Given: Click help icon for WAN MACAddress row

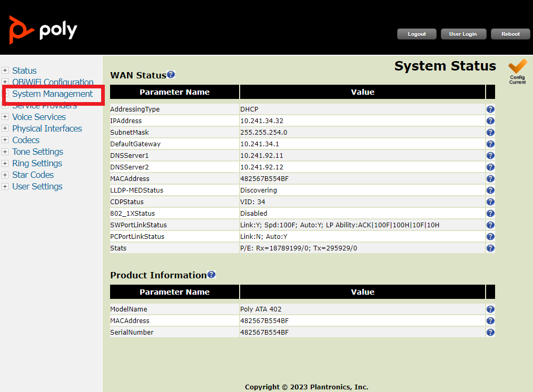Looking at the screenshot, I should [x=490, y=178].
